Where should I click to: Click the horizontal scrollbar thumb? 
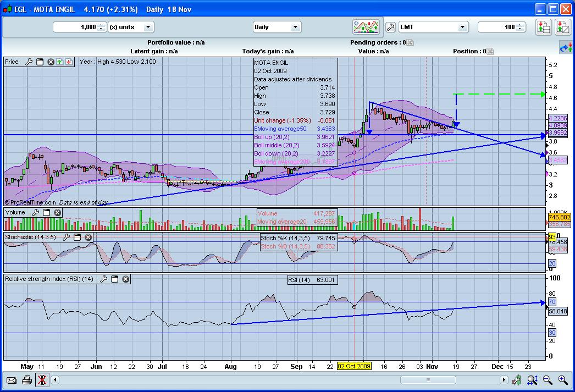(x=428, y=380)
